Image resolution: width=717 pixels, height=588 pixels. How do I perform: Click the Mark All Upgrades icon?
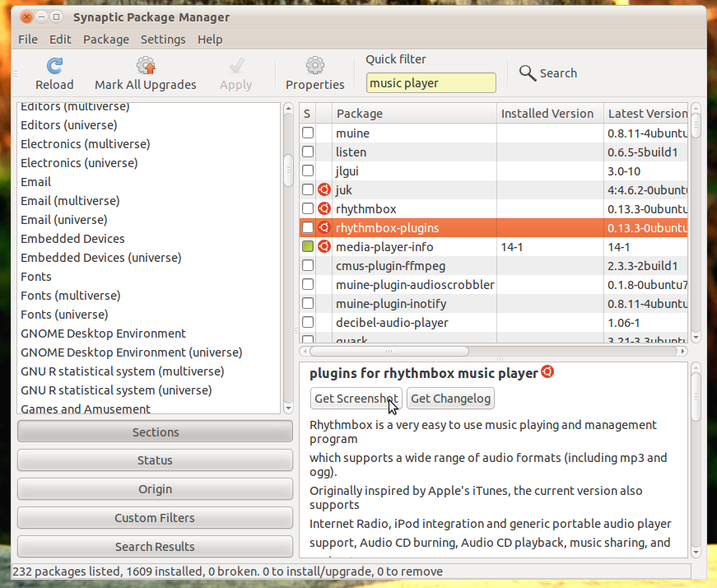pyautogui.click(x=146, y=66)
